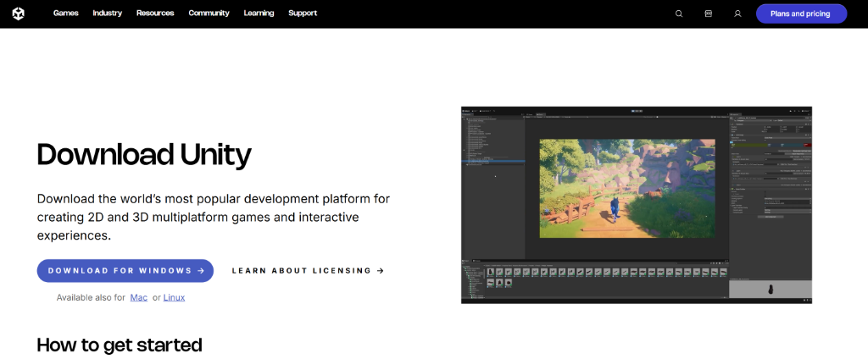Click Download for Windows button
The width and height of the screenshot is (868, 359).
point(125,270)
